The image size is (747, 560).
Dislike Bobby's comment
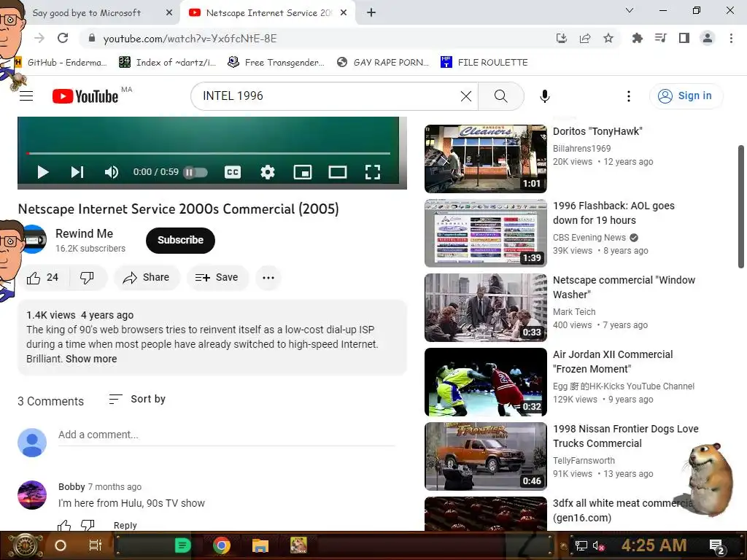tap(88, 525)
